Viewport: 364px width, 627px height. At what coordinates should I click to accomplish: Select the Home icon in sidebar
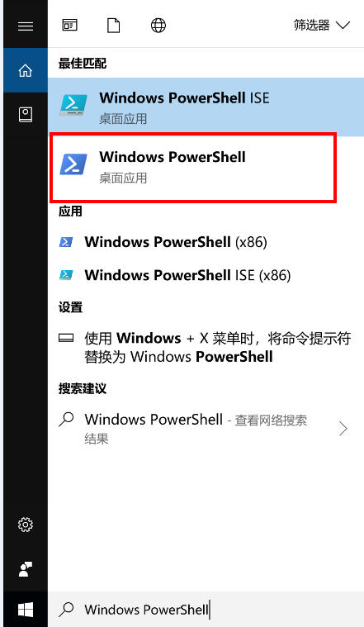click(x=26, y=70)
